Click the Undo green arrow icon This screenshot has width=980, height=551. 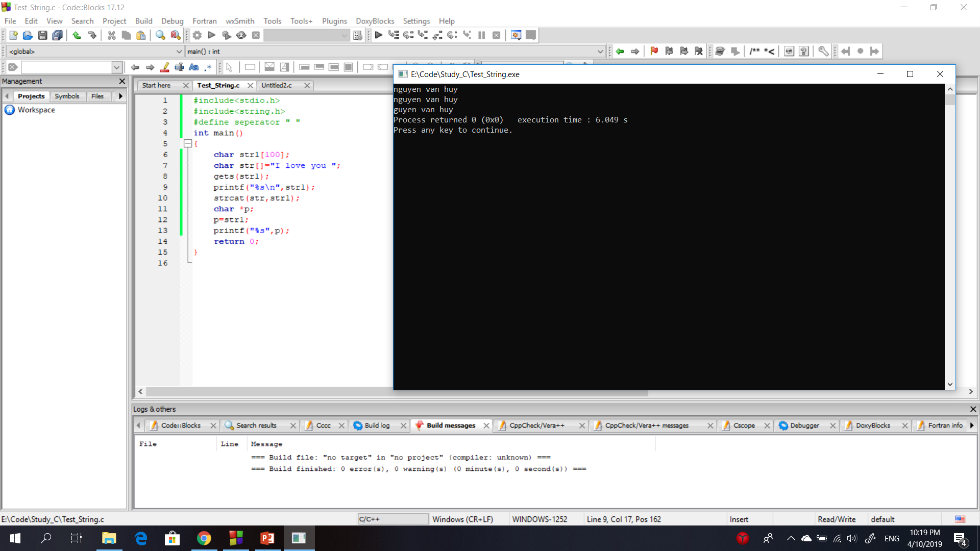(77, 35)
